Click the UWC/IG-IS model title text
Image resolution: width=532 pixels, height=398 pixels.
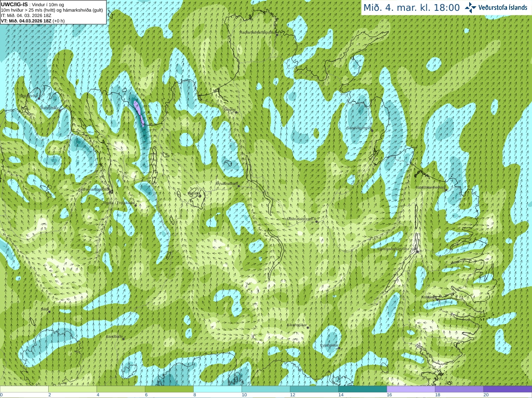point(15,4)
